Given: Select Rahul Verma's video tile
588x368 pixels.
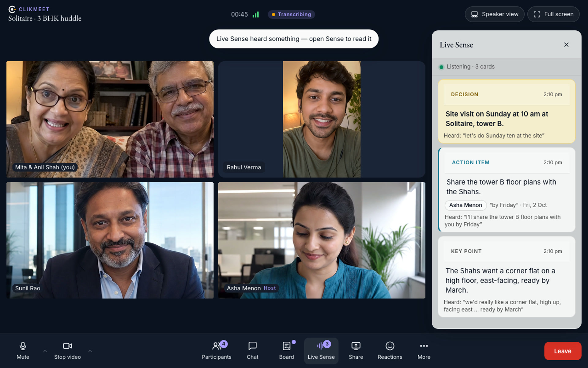Looking at the screenshot, I should 322,119.
